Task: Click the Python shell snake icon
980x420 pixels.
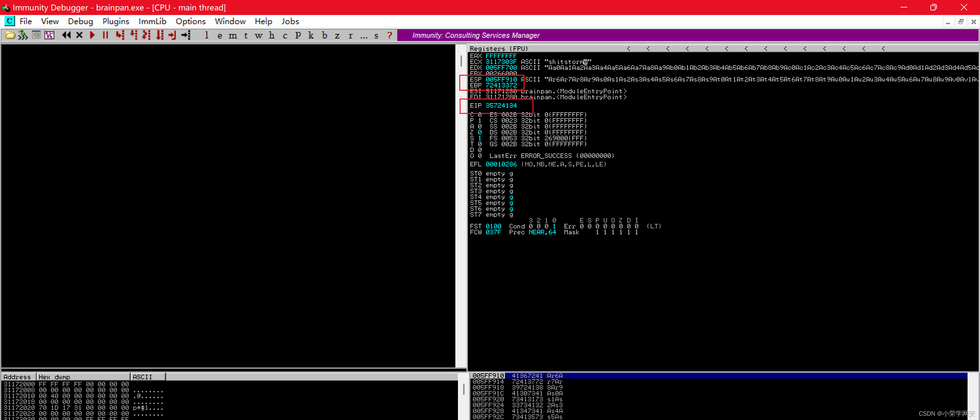Action: click(23, 35)
